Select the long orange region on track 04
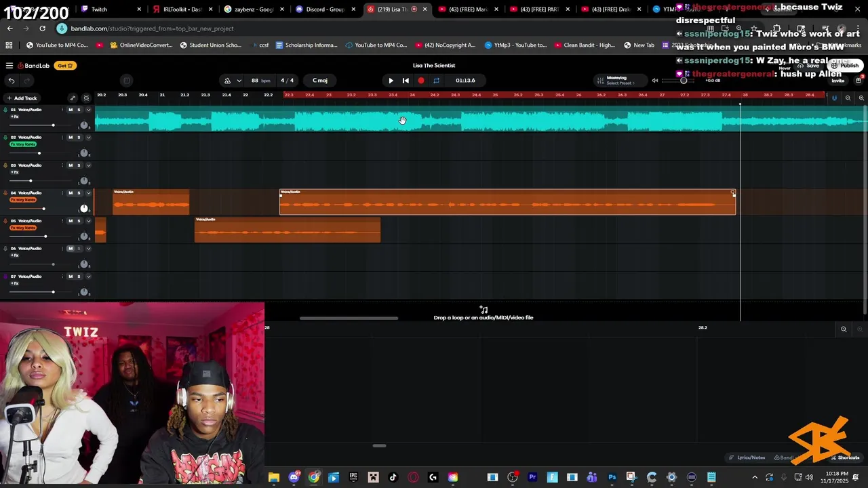This screenshot has height=488, width=868. click(507, 202)
